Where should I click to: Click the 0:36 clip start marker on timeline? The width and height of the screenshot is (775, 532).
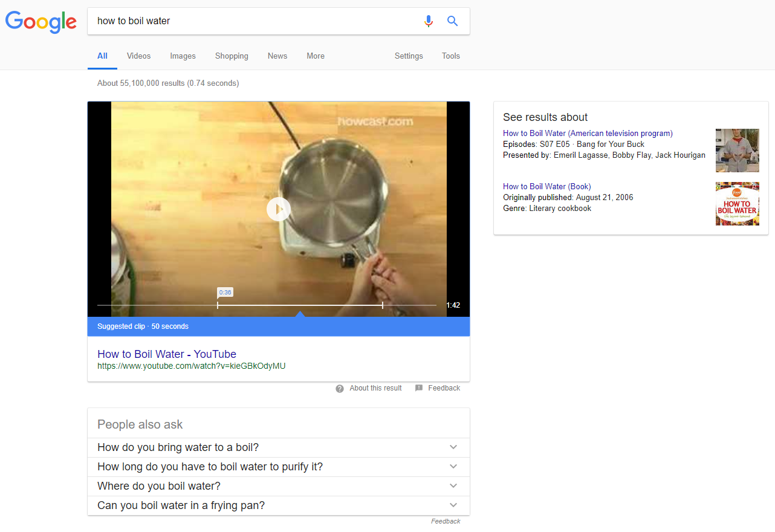[x=218, y=305]
